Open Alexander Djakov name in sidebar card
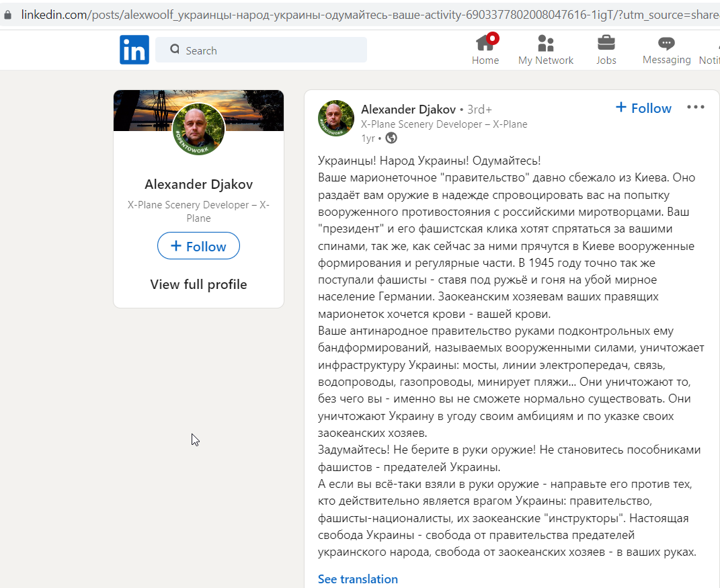The width and height of the screenshot is (720, 588). (x=198, y=185)
